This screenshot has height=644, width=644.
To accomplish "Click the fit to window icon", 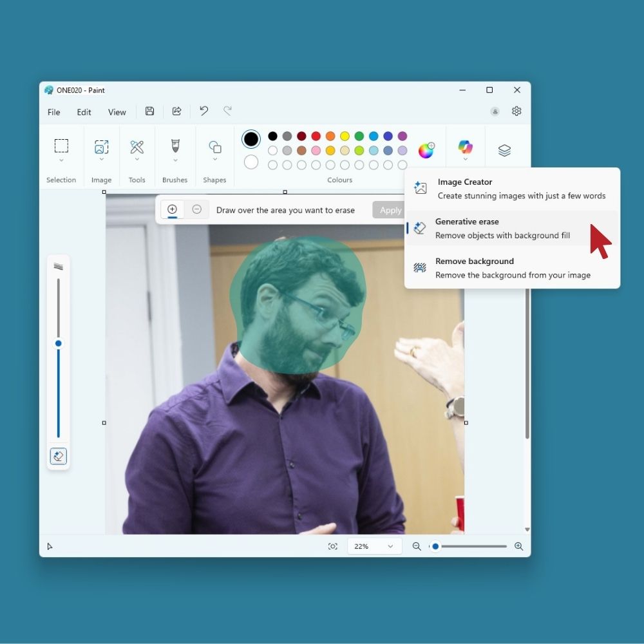I will pyautogui.click(x=332, y=546).
